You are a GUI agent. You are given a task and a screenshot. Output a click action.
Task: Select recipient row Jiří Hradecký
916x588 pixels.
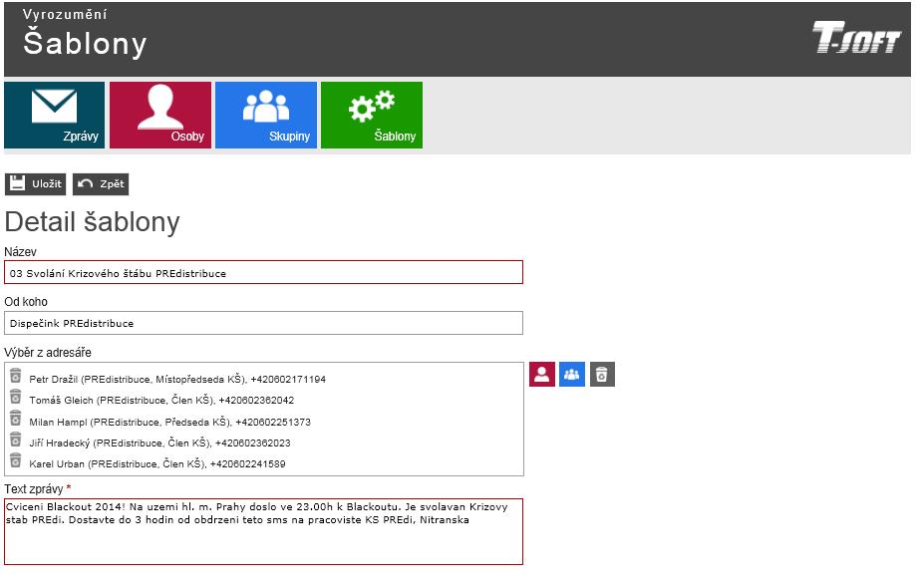[160, 443]
